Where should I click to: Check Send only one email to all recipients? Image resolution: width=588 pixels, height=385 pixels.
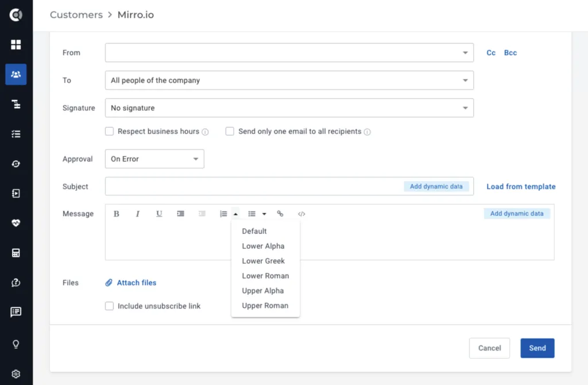tap(230, 132)
